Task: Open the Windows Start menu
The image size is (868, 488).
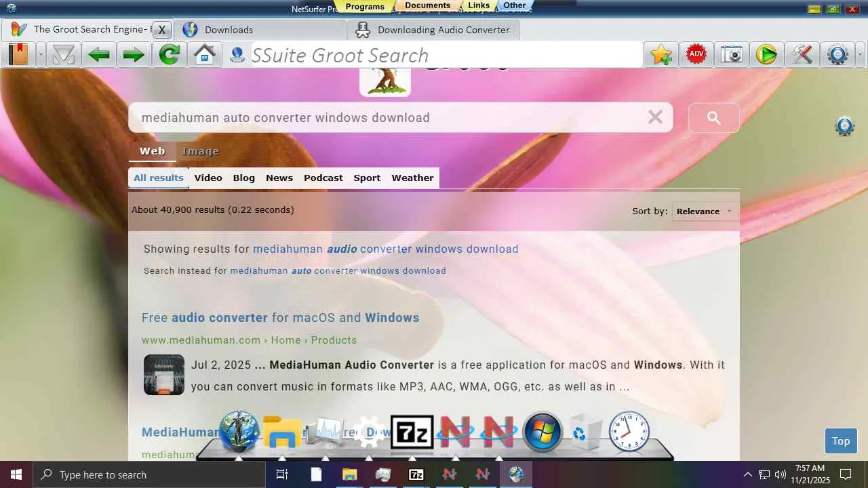Action: click(x=16, y=474)
